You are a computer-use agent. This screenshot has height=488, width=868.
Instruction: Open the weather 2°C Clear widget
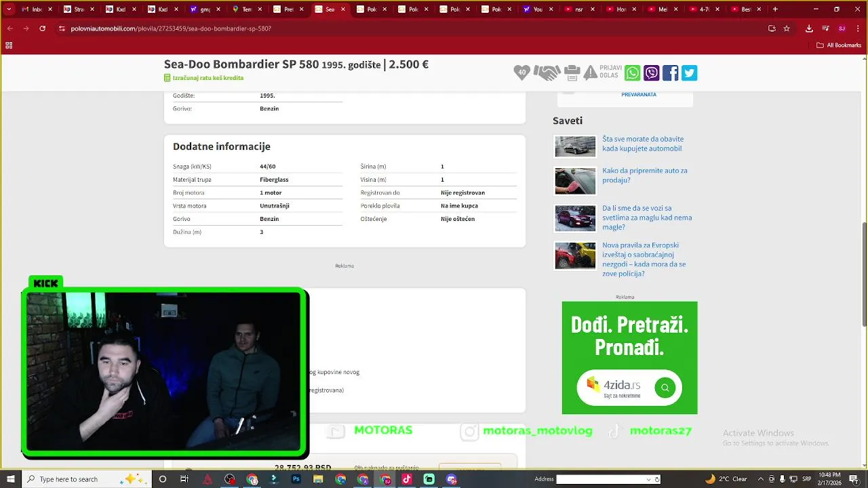point(726,479)
